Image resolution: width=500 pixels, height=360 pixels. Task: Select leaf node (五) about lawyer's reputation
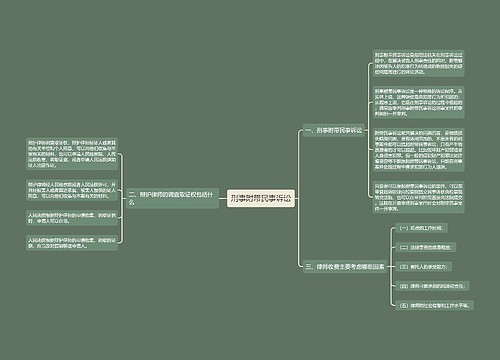coord(434,305)
